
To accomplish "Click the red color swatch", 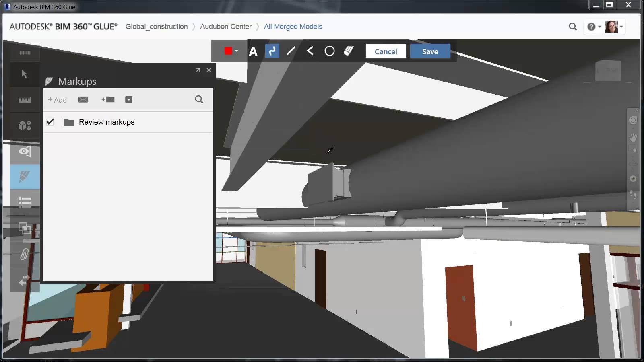I will 228,51.
